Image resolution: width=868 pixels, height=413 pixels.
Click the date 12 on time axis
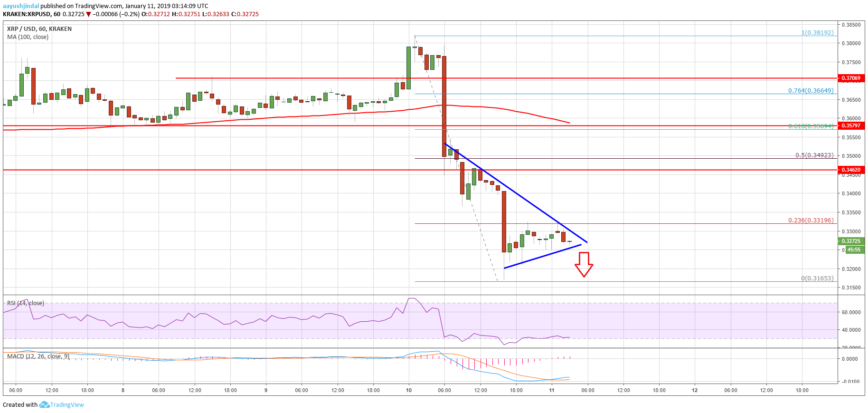click(x=695, y=390)
